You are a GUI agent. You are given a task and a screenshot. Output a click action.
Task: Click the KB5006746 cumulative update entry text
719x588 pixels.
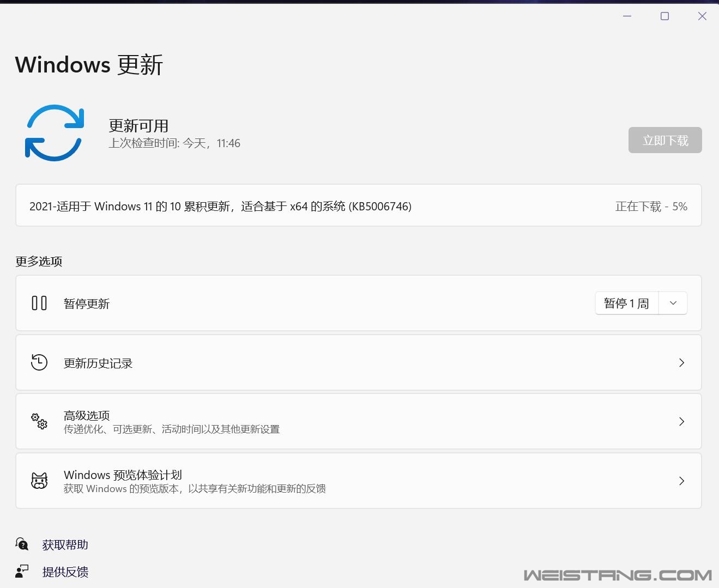click(x=220, y=207)
